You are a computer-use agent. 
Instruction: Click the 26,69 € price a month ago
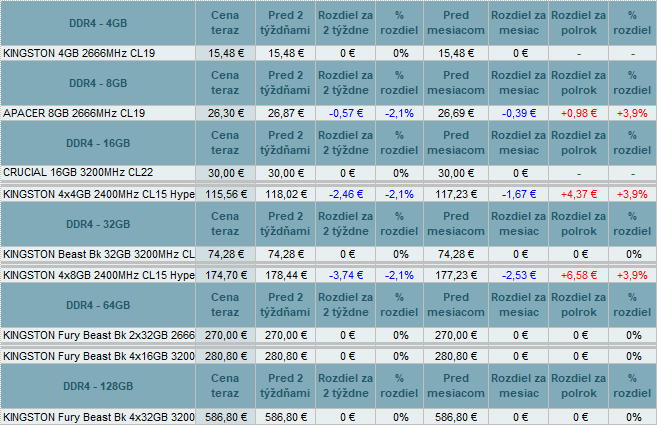click(456, 113)
